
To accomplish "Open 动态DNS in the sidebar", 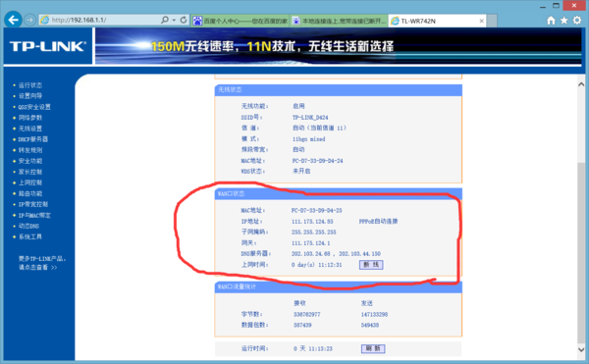I will (28, 226).
